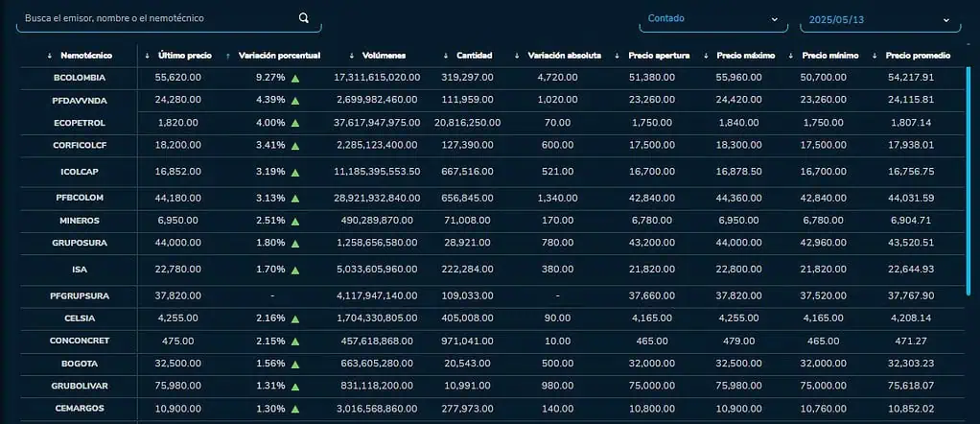Viewport: 980px width, 424px height.
Task: Click the green up triangle for PFDAVVNDA
Action: pos(295,101)
